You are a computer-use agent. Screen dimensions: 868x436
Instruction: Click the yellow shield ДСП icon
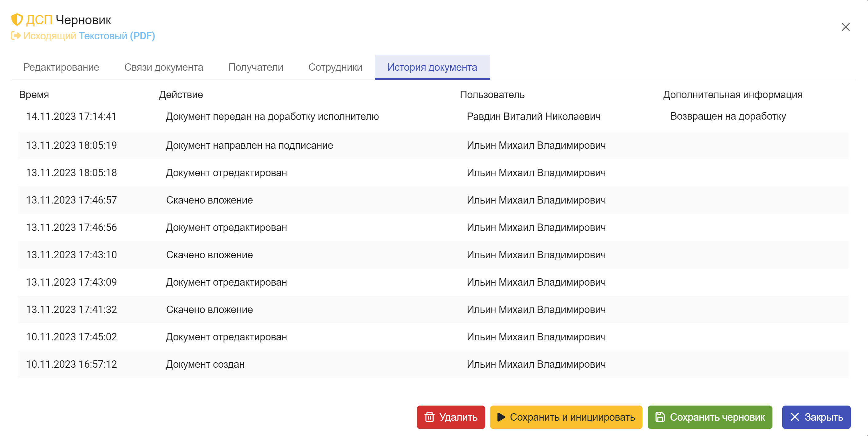point(17,20)
